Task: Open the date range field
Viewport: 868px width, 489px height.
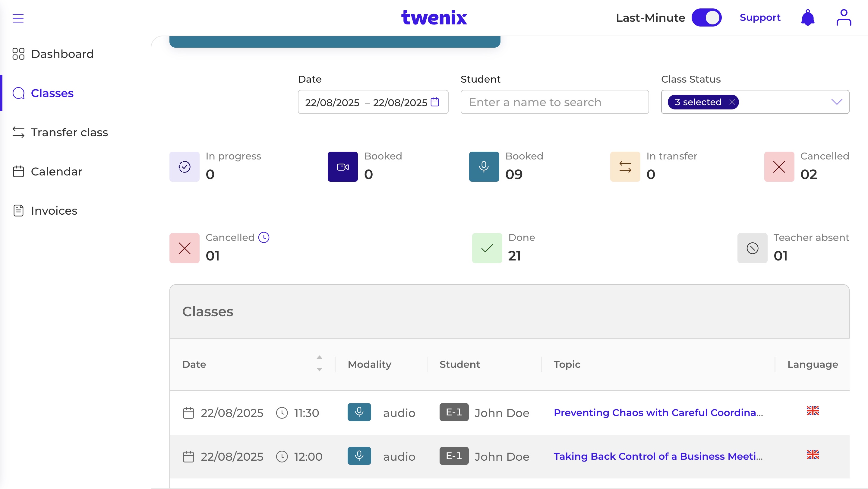Action: (373, 102)
